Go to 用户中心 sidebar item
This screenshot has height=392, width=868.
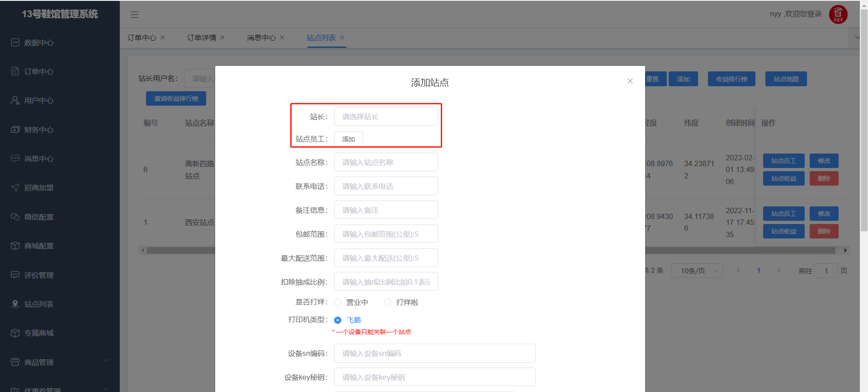coord(38,100)
